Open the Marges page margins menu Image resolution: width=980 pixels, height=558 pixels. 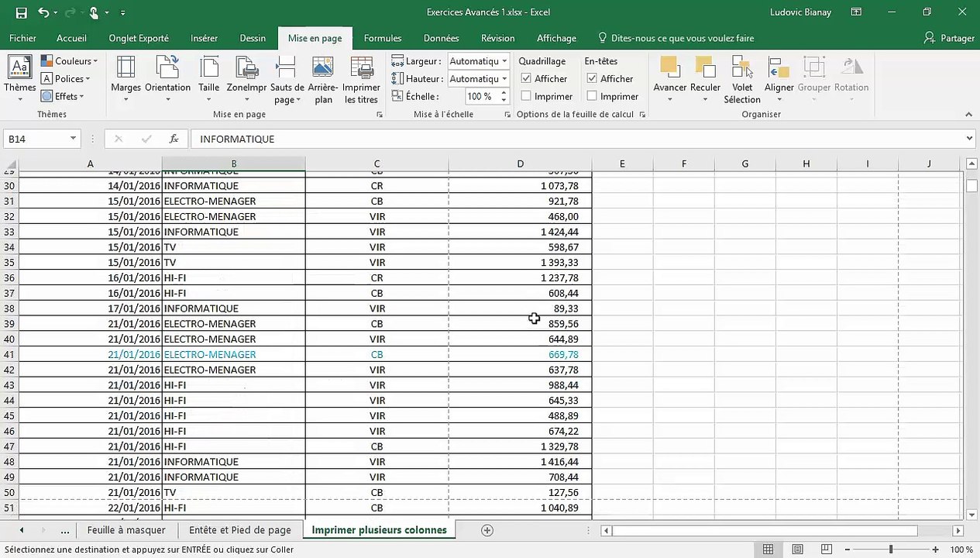pyautogui.click(x=126, y=80)
